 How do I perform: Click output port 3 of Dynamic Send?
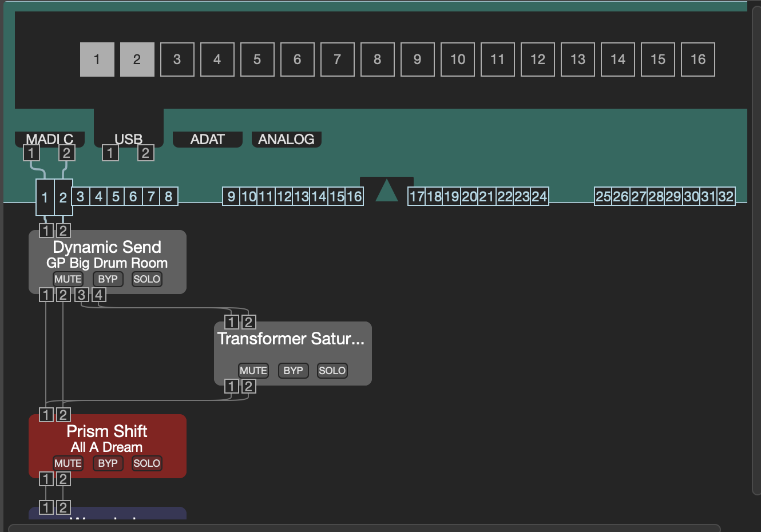coord(82,295)
